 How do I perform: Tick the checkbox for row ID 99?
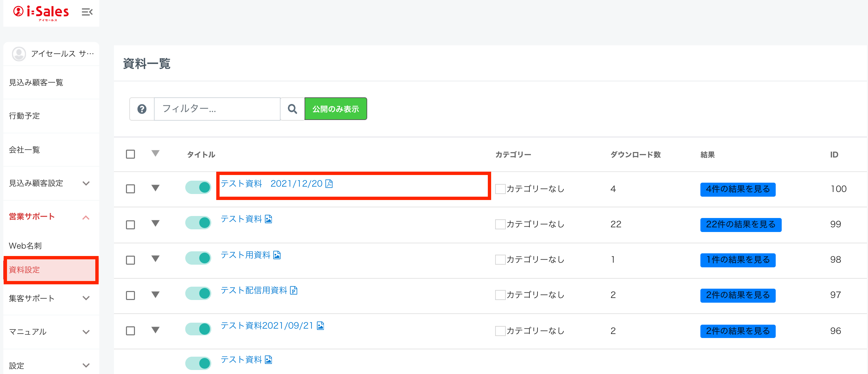pos(130,224)
